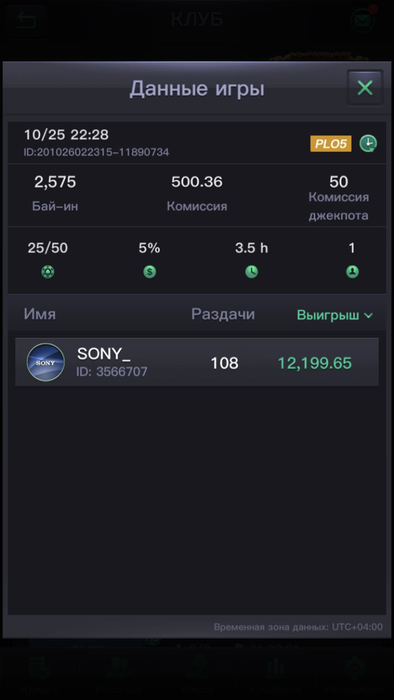Select the Имя column header

click(x=40, y=314)
